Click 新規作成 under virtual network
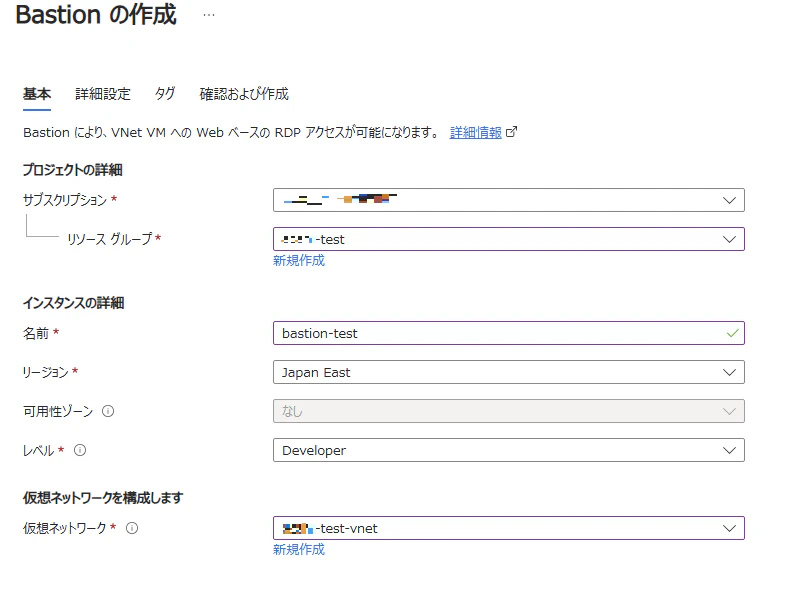Screen dimensions: 808x596 coord(299,550)
